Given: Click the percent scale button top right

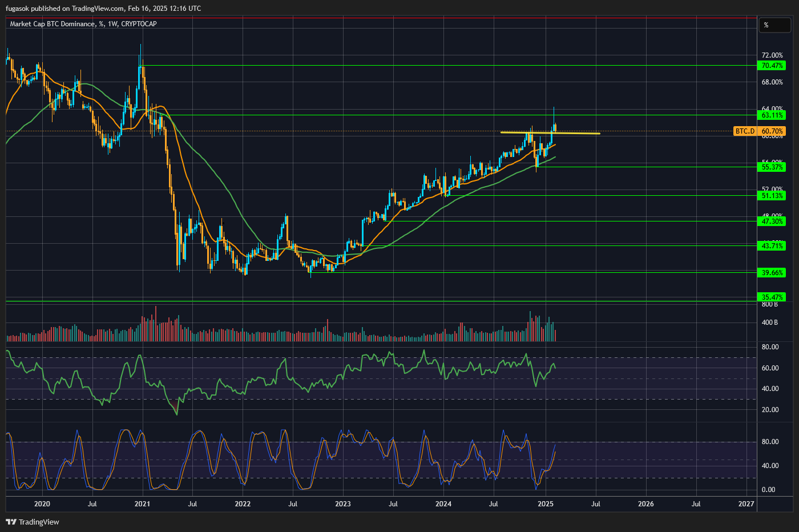Looking at the screenshot, I should [x=774, y=25].
